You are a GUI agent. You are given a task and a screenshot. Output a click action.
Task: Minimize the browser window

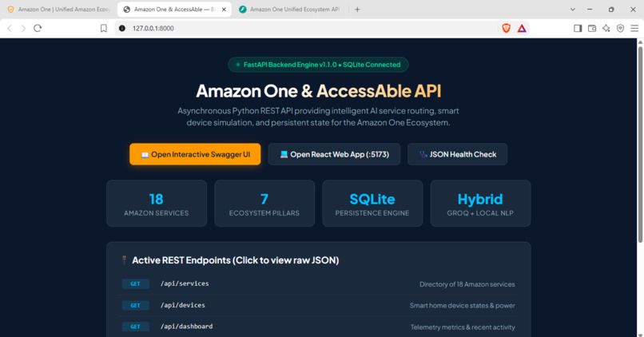point(590,10)
